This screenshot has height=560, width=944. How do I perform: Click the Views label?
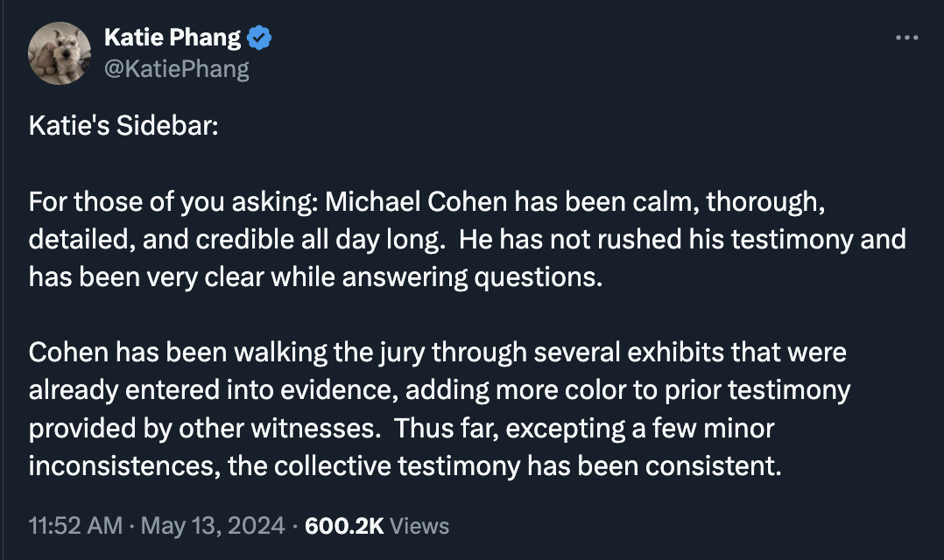tap(419, 526)
